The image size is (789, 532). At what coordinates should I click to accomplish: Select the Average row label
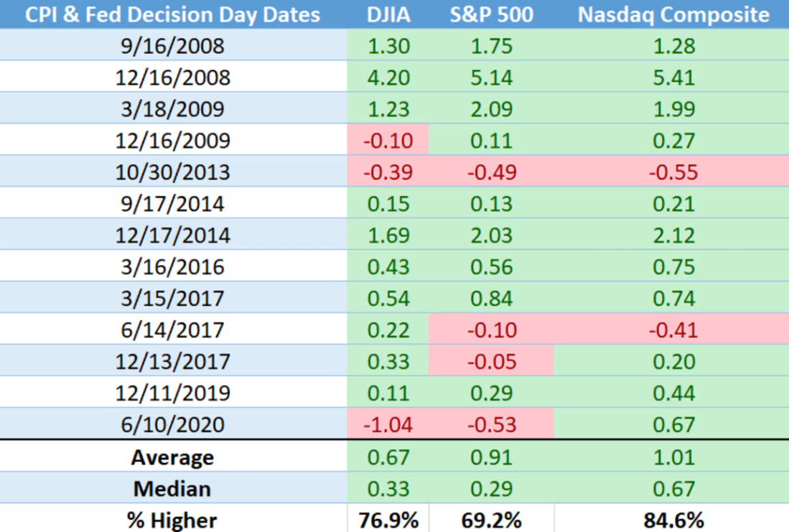point(172,457)
